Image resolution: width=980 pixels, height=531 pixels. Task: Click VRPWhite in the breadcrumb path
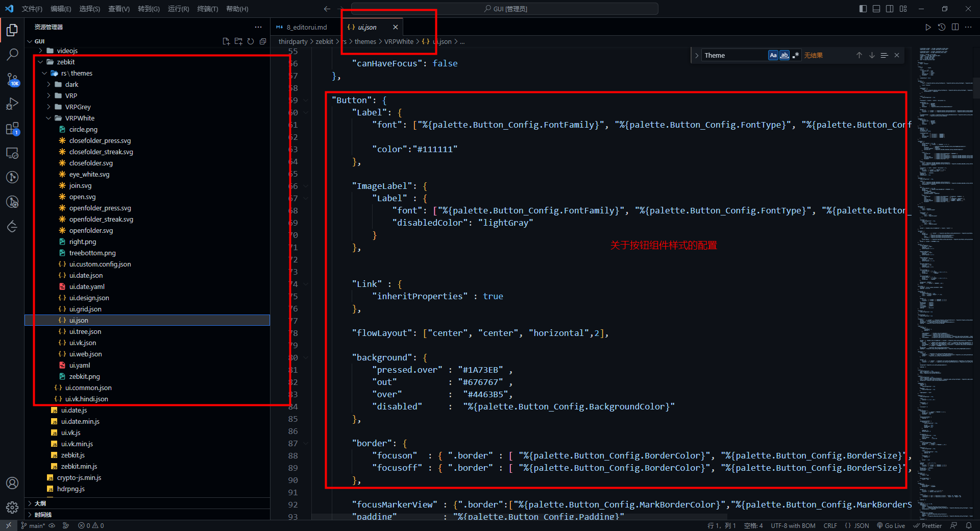click(x=399, y=41)
